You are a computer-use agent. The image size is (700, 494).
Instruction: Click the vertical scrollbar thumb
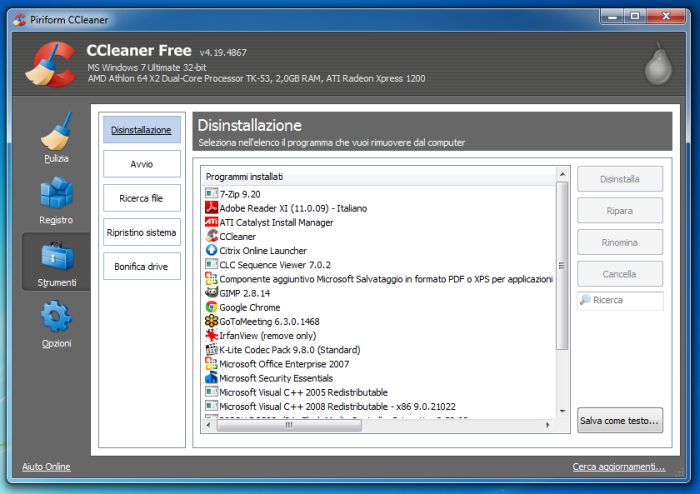click(x=562, y=266)
